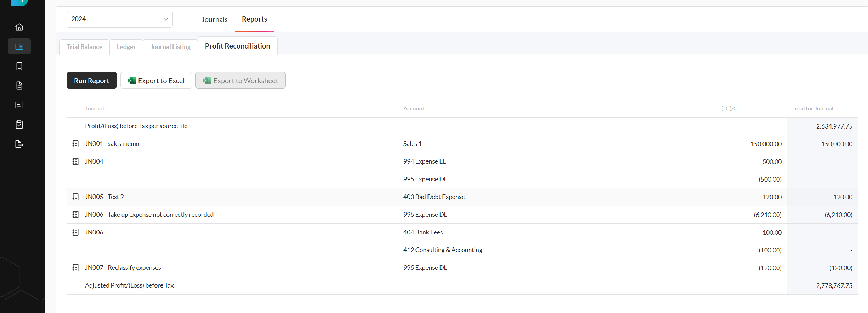Click the Total for Journal column header
The height and width of the screenshot is (313, 868).
pyautogui.click(x=812, y=109)
